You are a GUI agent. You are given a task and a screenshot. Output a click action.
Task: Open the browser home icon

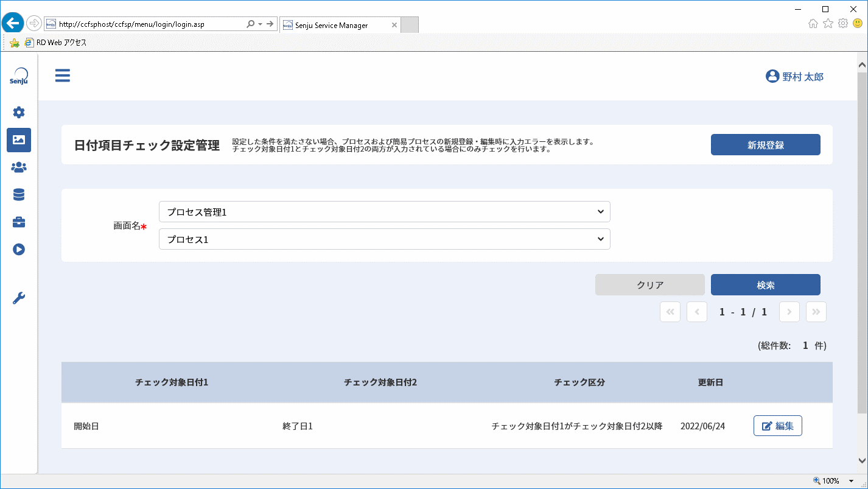[813, 24]
